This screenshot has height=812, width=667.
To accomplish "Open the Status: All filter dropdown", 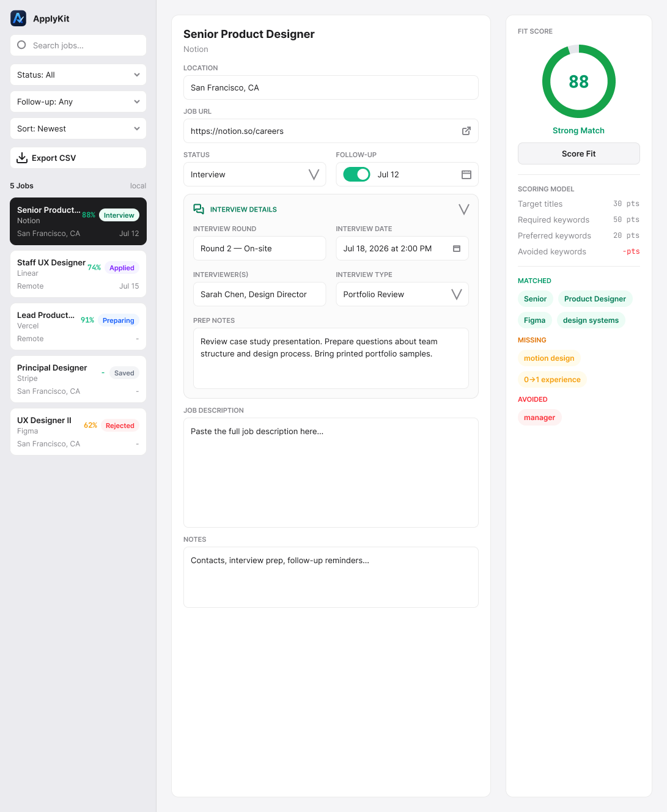I will (78, 75).
